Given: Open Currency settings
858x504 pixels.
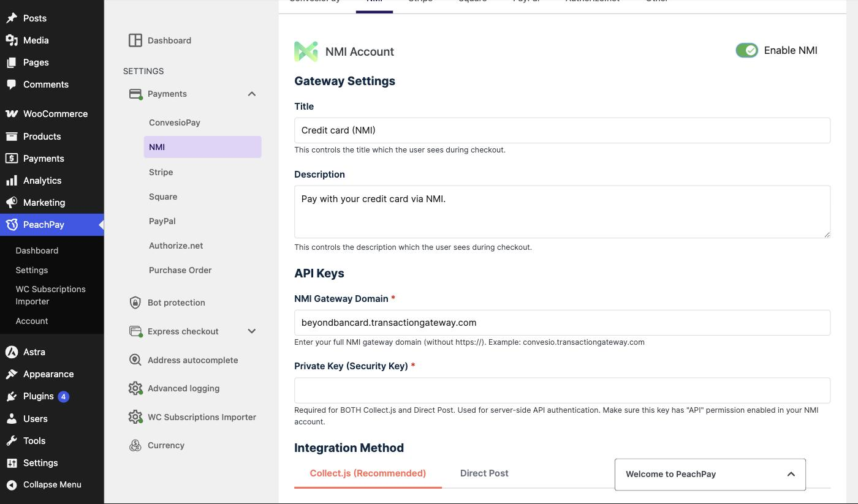Looking at the screenshot, I should (x=166, y=445).
